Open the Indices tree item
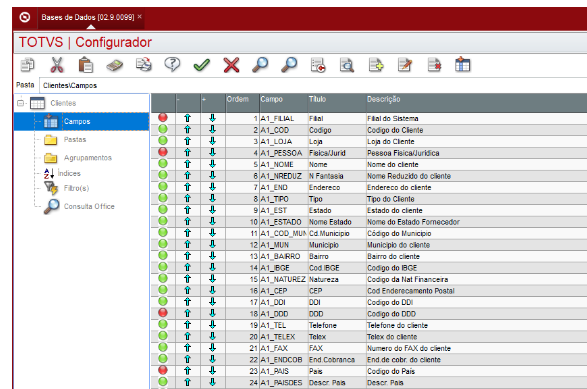587x389 pixels. click(x=69, y=173)
